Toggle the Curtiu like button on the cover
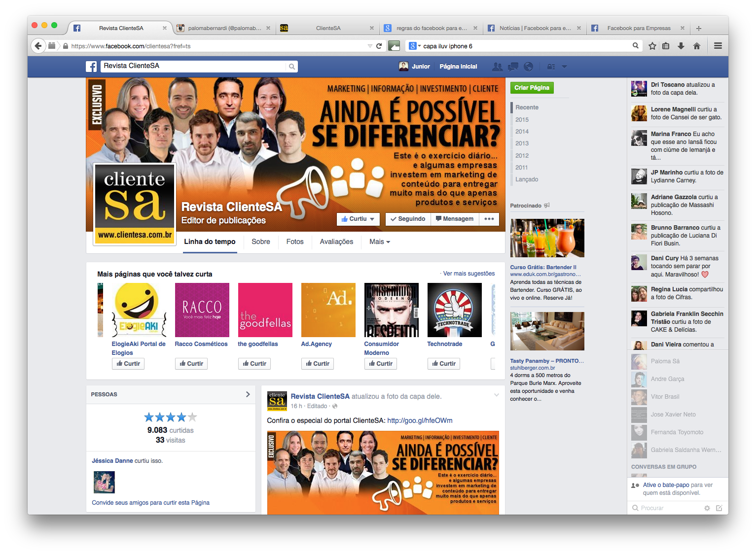This screenshot has width=756, height=554. tap(358, 219)
